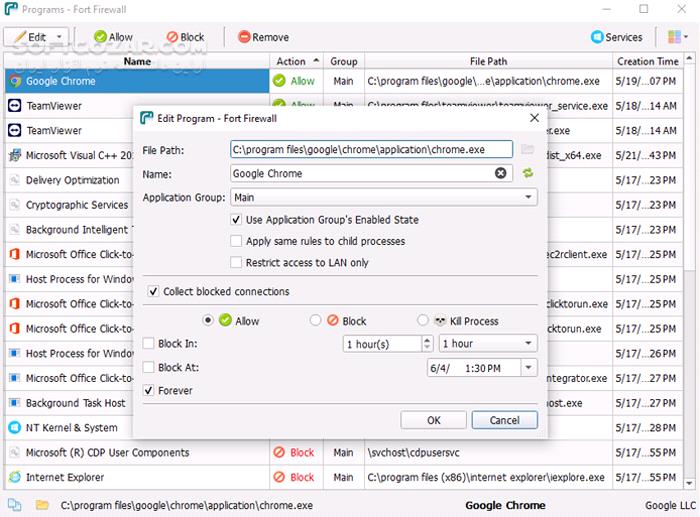This screenshot has width=700, height=517.
Task: Click the Background Task Host icon
Action: tap(15, 403)
